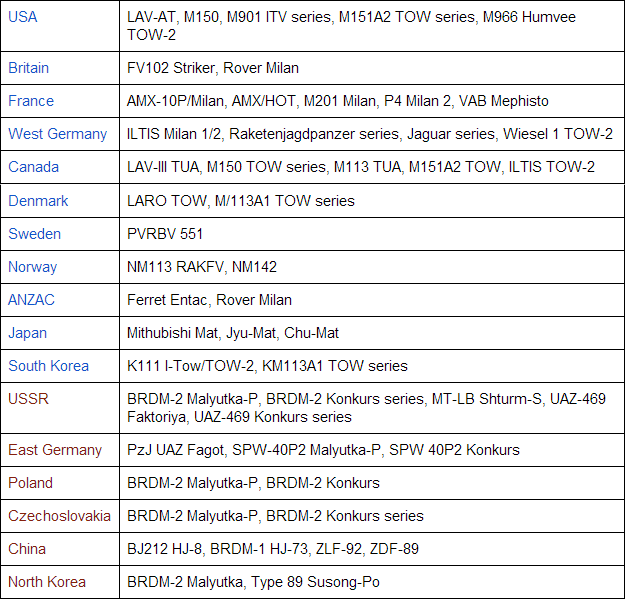Open the West Germany link
The width and height of the screenshot is (625, 599).
(x=57, y=134)
